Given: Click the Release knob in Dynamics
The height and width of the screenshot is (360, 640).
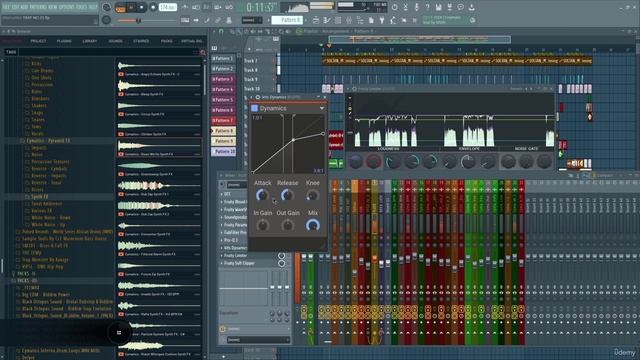Looking at the screenshot, I should [287, 195].
